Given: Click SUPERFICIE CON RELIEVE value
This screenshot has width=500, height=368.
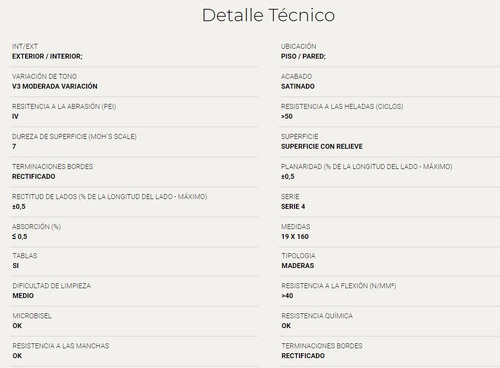Looking at the screenshot, I should coord(322,146).
